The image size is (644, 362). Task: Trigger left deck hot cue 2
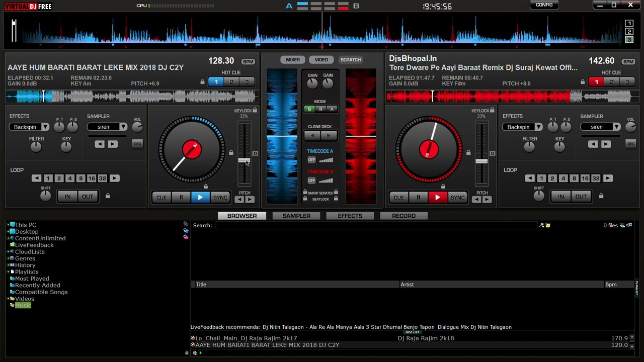tap(231, 82)
